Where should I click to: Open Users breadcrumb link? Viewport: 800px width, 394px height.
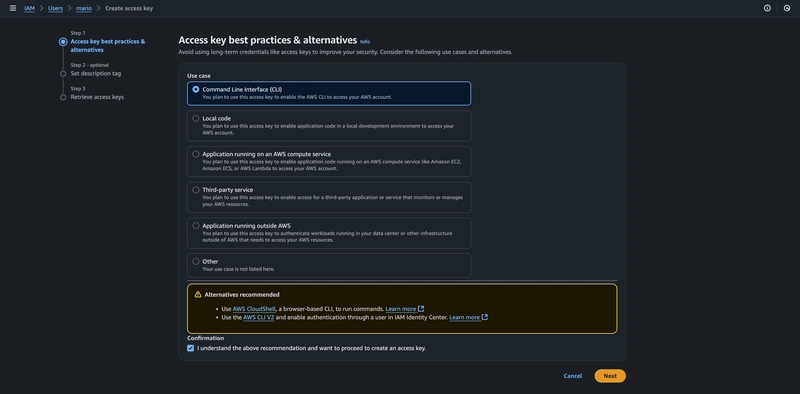pos(56,8)
